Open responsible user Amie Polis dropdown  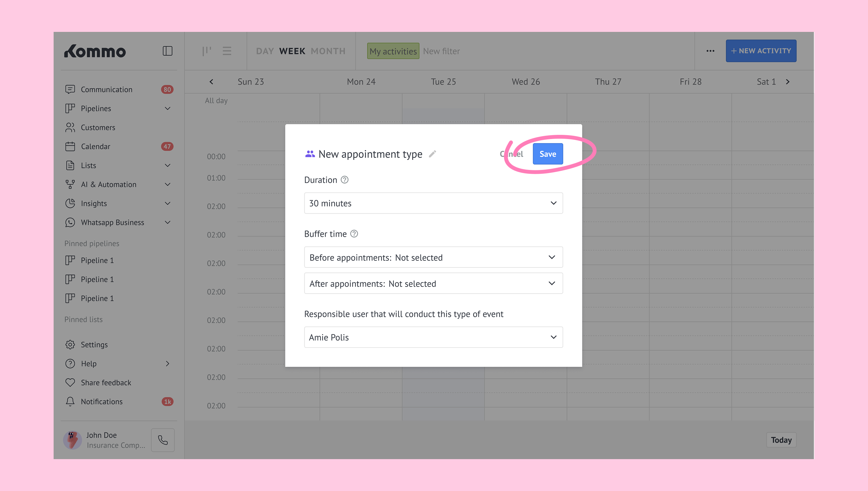click(x=433, y=337)
